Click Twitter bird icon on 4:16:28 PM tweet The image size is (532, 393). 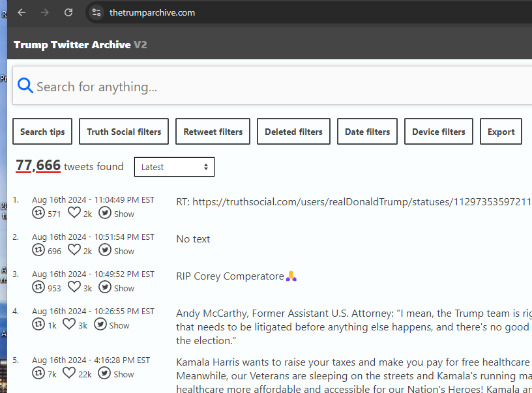tap(104, 373)
